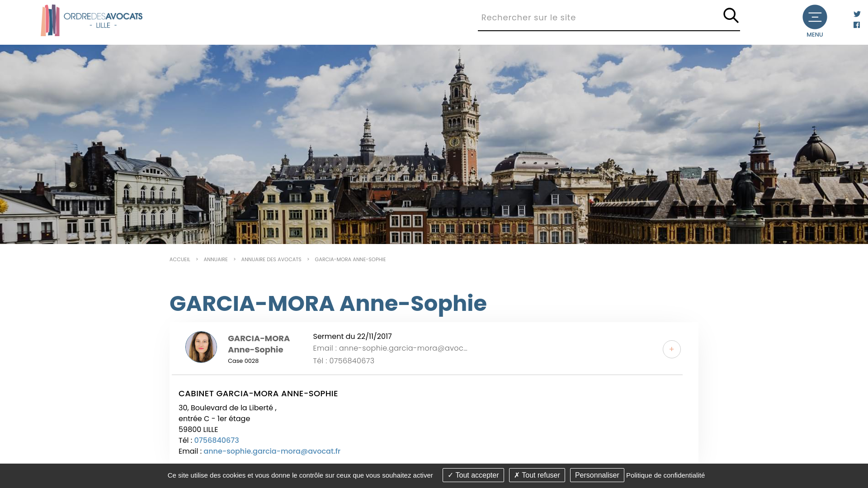Image resolution: width=868 pixels, height=488 pixels.
Task: Click the cross icon on Tout refuser
Action: [516, 475]
